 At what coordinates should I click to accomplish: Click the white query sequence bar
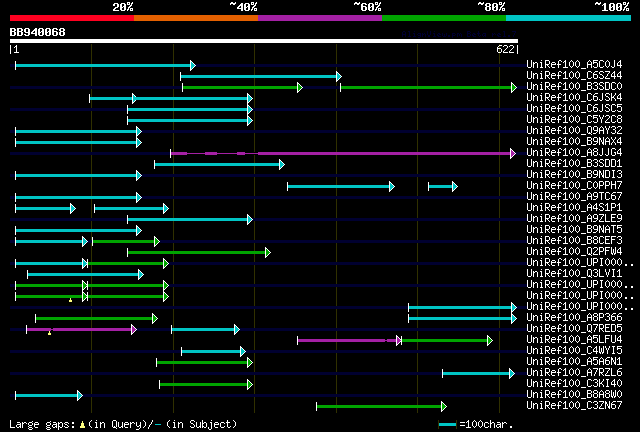click(x=264, y=41)
